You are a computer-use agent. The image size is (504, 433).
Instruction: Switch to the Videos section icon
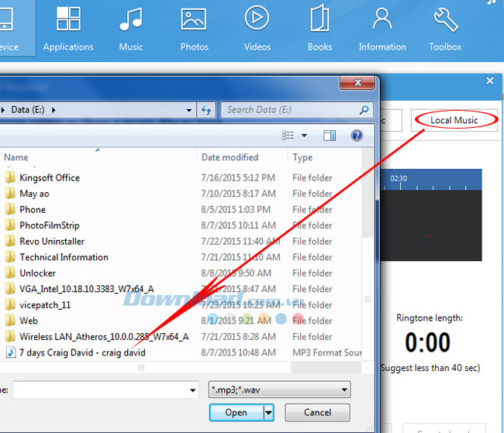click(257, 20)
